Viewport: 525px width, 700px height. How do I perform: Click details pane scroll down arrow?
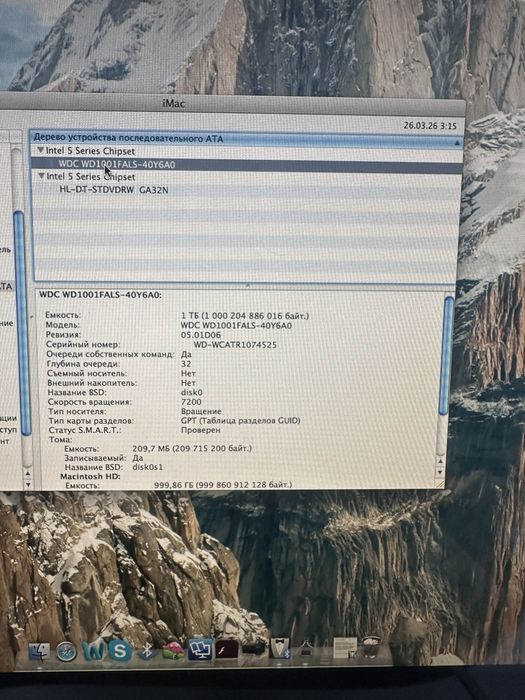pos(440,472)
